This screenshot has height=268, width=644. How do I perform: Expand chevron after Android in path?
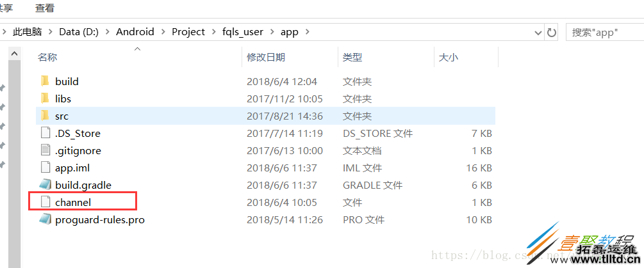click(163, 32)
